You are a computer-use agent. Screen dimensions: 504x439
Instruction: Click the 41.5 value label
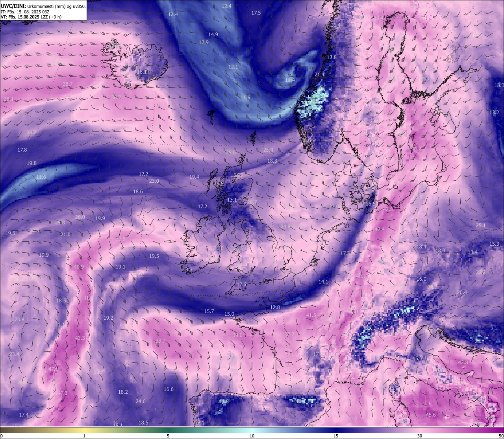(x=311, y=315)
